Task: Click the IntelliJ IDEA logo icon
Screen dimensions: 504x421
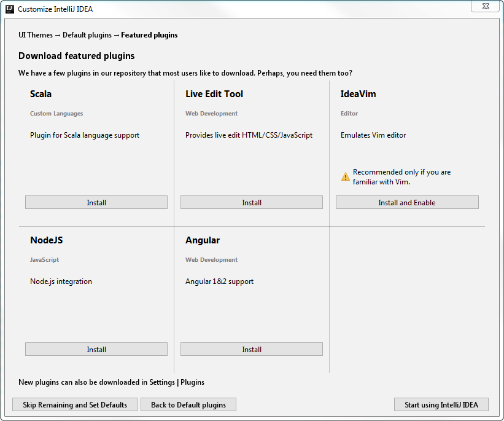Action: coord(9,9)
